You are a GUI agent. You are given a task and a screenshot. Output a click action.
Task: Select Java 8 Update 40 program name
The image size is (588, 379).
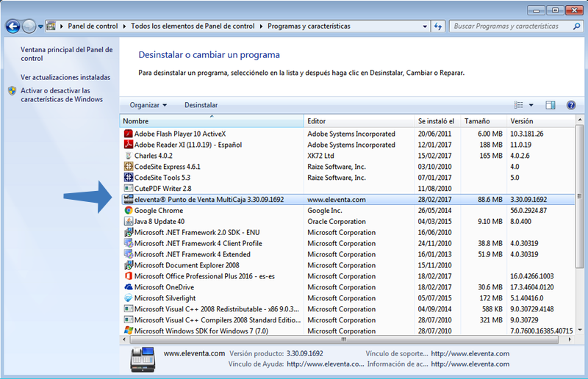tap(159, 221)
